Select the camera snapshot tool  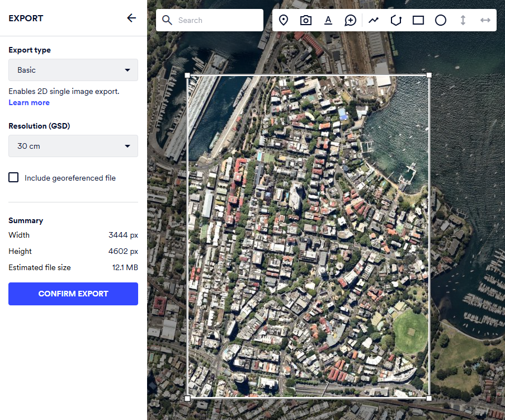(x=306, y=20)
